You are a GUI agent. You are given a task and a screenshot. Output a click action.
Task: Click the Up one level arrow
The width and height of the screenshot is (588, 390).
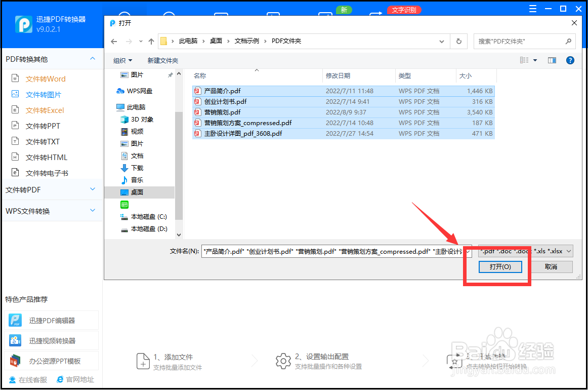pos(151,42)
